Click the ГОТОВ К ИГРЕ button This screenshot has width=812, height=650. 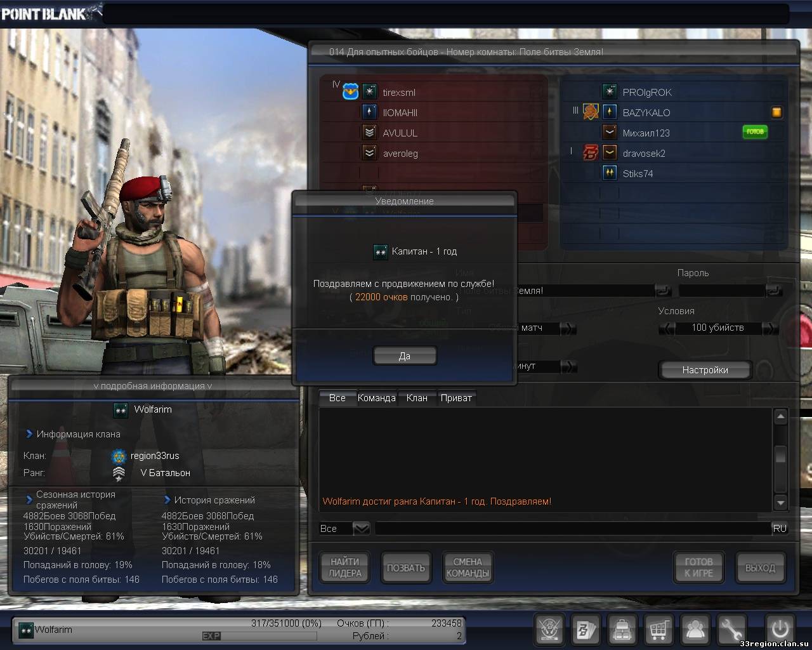698,567
